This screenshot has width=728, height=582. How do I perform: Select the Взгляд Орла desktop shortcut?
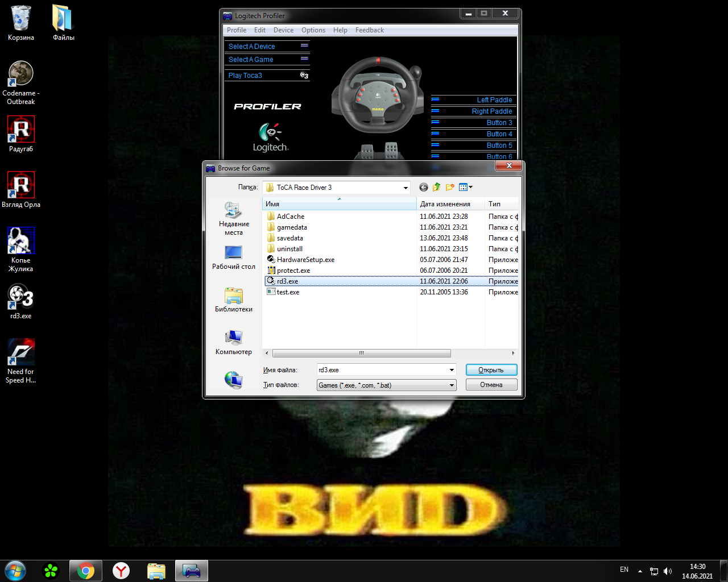pos(21,190)
